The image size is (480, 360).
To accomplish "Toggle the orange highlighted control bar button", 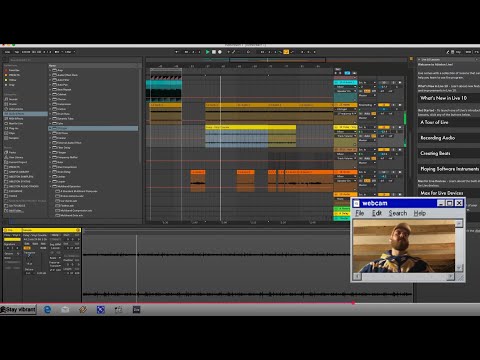I will [286, 52].
